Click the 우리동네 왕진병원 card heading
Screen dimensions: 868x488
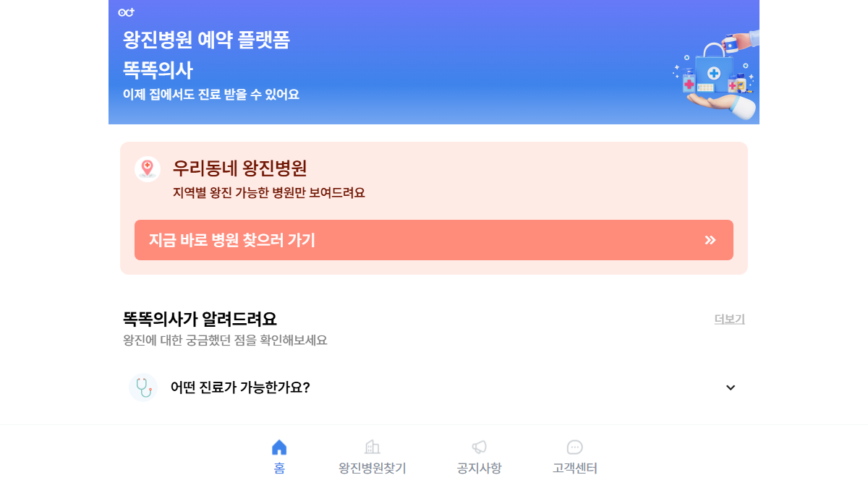pos(239,168)
